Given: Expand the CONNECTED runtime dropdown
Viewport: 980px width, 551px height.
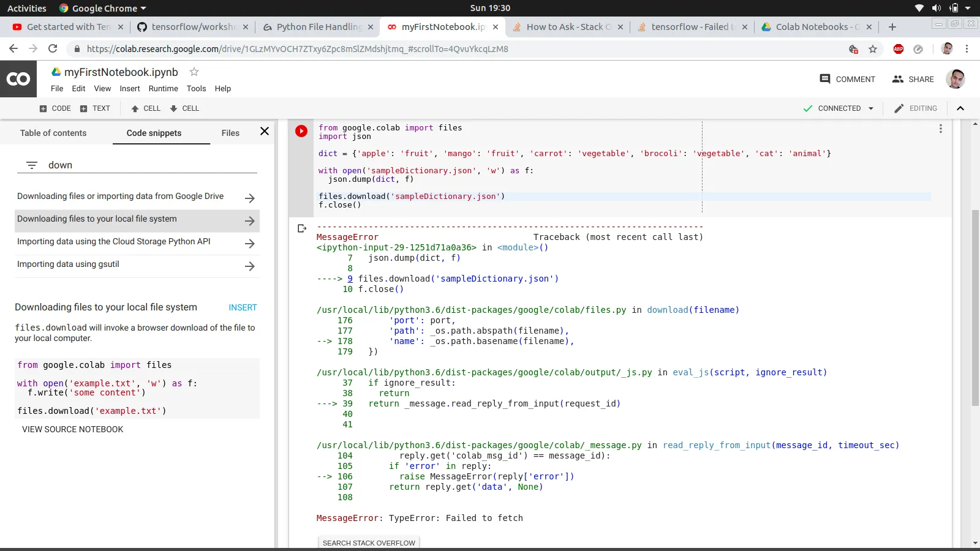Looking at the screenshot, I should pyautogui.click(x=871, y=108).
